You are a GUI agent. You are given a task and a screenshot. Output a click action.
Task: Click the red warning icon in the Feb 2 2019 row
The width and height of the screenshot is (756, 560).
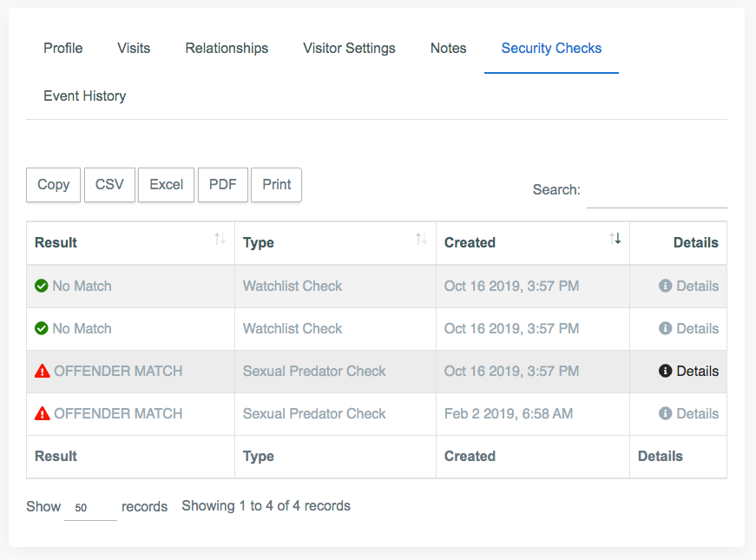pyautogui.click(x=43, y=413)
